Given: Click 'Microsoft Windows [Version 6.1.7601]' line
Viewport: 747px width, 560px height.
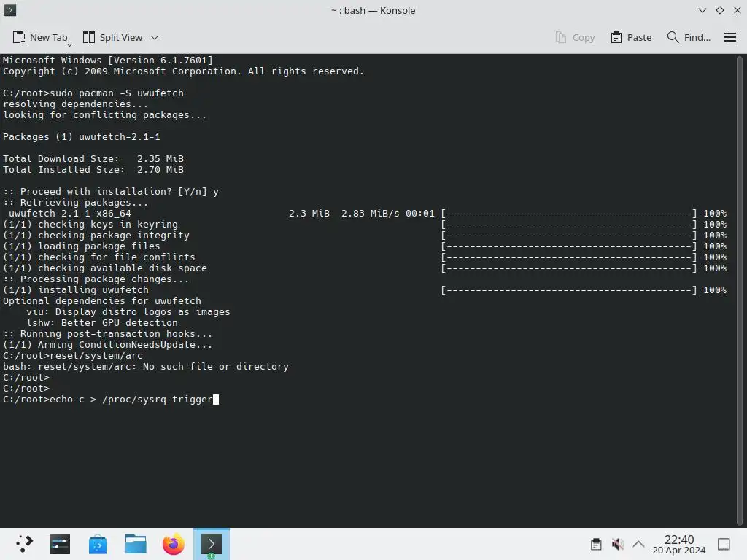Looking at the screenshot, I should click(x=108, y=60).
